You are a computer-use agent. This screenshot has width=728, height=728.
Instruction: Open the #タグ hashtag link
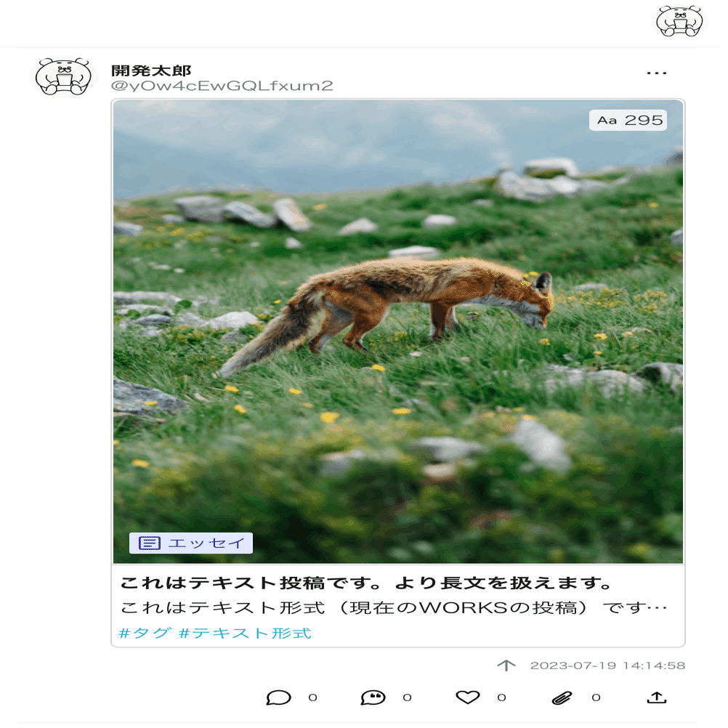[145, 634]
